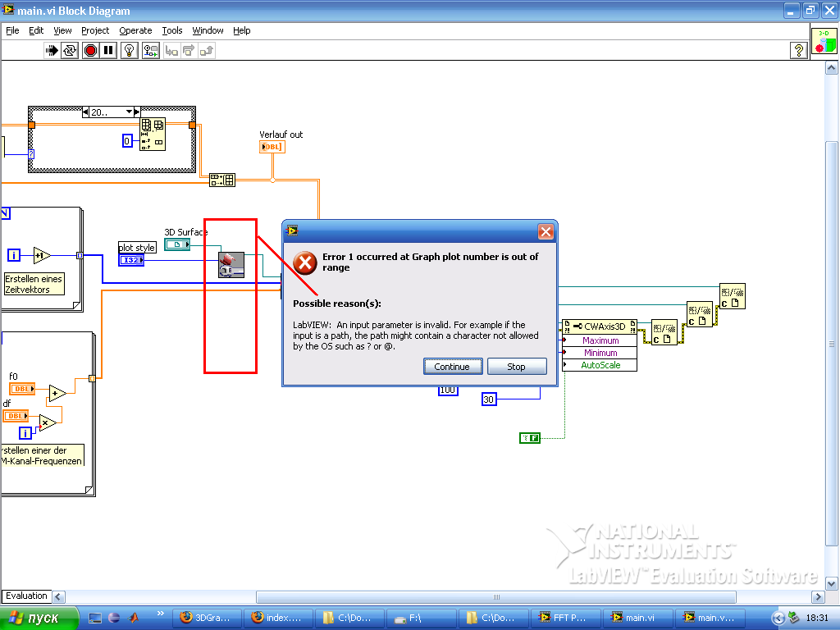Screen dimensions: 840x630
Task: Click Continue in the error dialog
Action: pos(453,367)
